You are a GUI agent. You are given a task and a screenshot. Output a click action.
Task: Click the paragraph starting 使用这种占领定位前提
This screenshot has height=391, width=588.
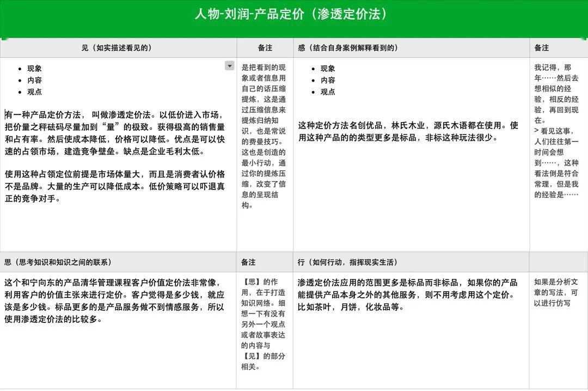[x=115, y=186]
